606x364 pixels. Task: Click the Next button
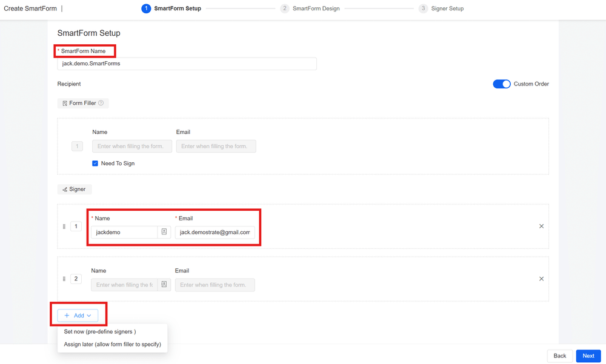(x=588, y=356)
